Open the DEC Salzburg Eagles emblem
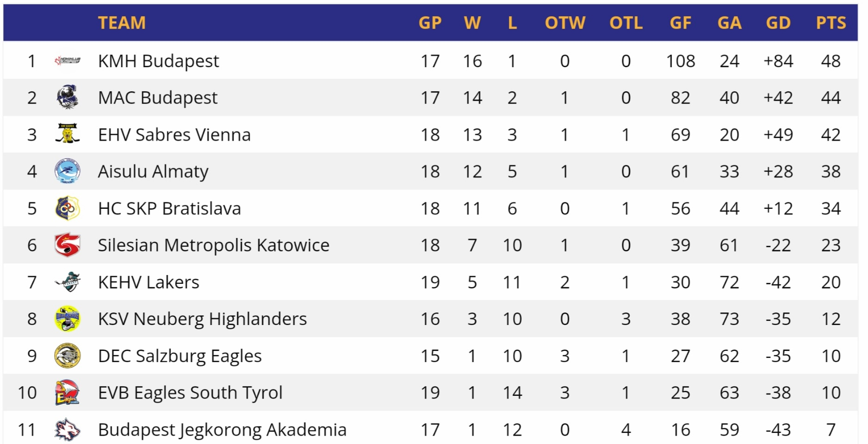The image size is (868, 444). 67,356
